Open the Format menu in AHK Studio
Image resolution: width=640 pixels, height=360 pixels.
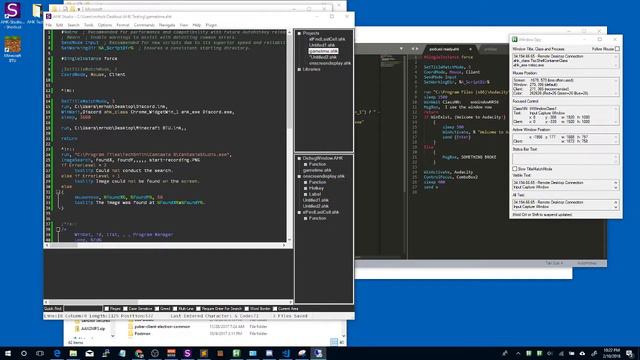pyautogui.click(x=123, y=25)
